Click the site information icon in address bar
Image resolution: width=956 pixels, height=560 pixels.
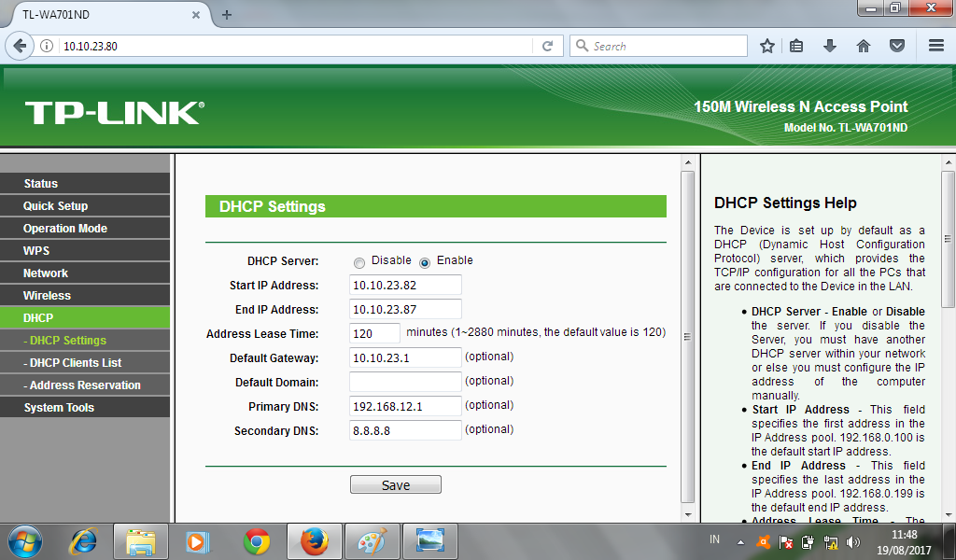point(47,46)
